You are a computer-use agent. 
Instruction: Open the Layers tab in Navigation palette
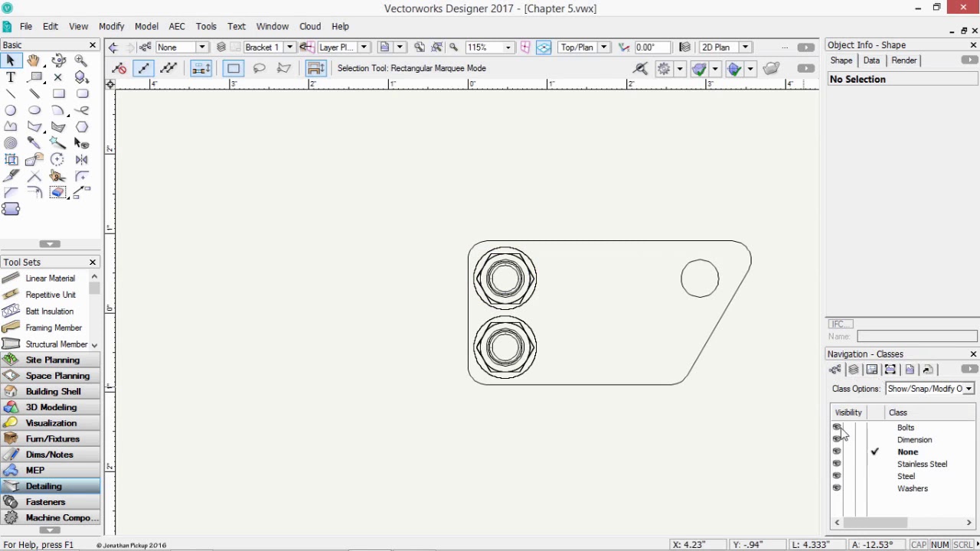854,370
